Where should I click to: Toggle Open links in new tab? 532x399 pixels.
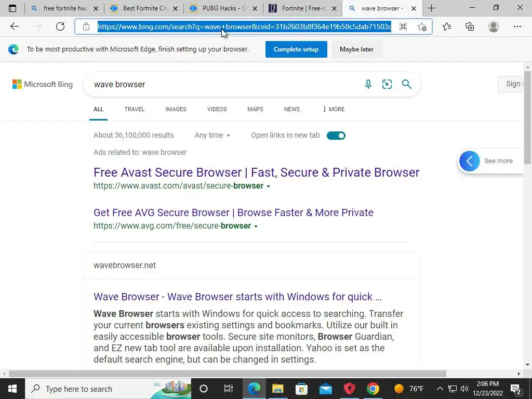click(336, 136)
